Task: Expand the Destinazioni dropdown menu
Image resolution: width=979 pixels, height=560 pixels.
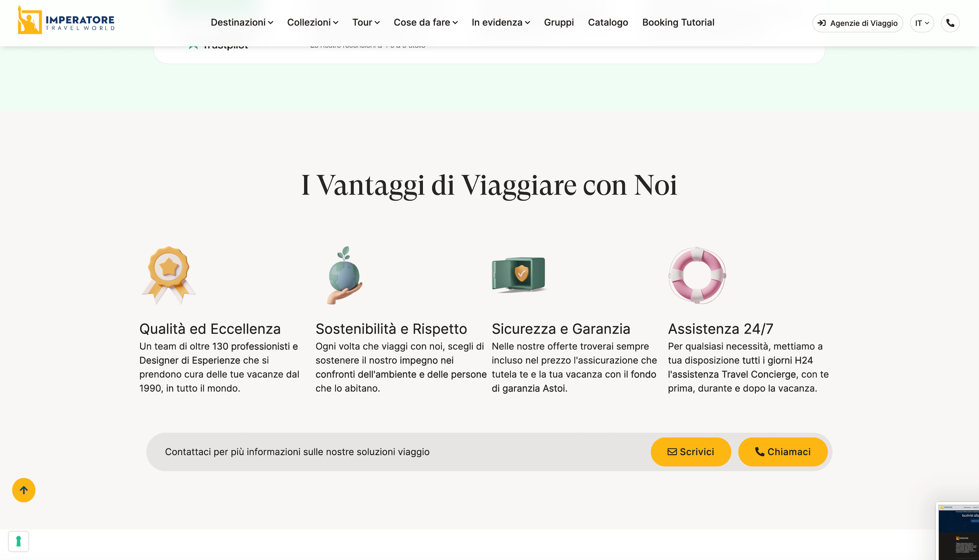Action: [242, 23]
